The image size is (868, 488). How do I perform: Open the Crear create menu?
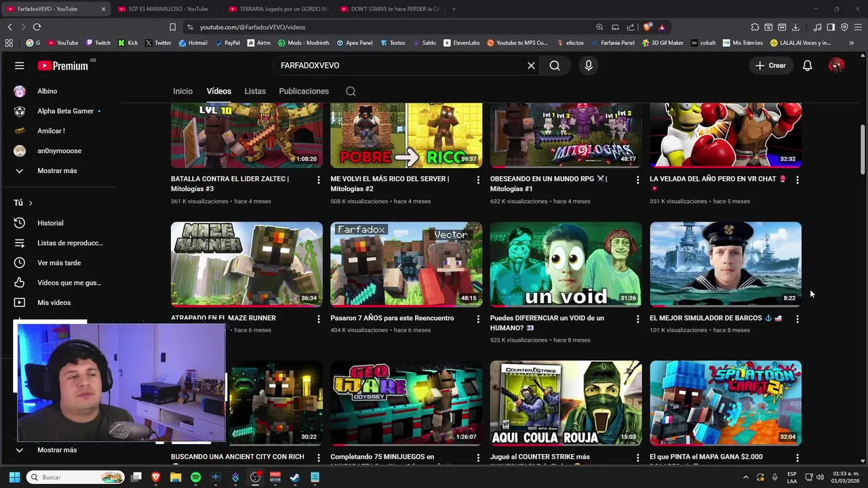pyautogui.click(x=771, y=66)
